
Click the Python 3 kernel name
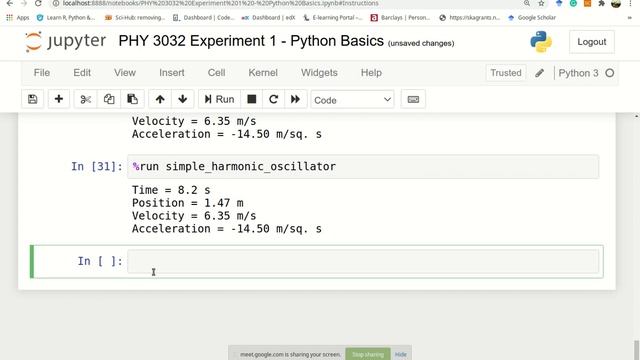coord(578,73)
